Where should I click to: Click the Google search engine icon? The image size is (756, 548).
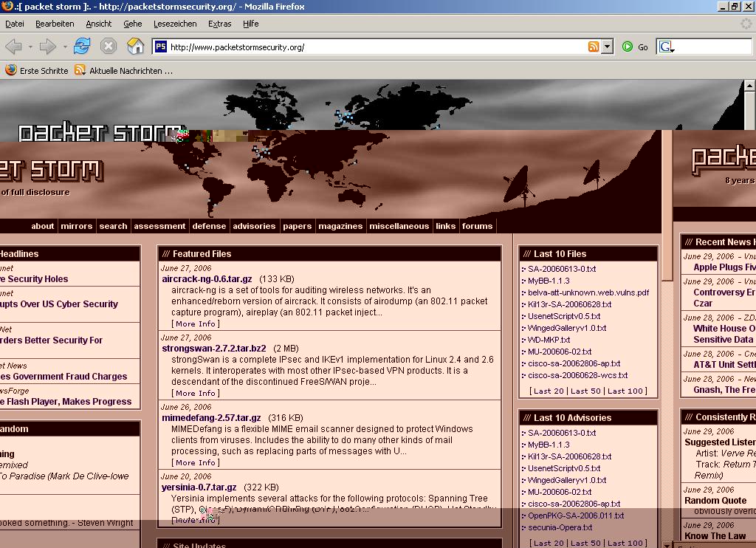[x=667, y=47]
